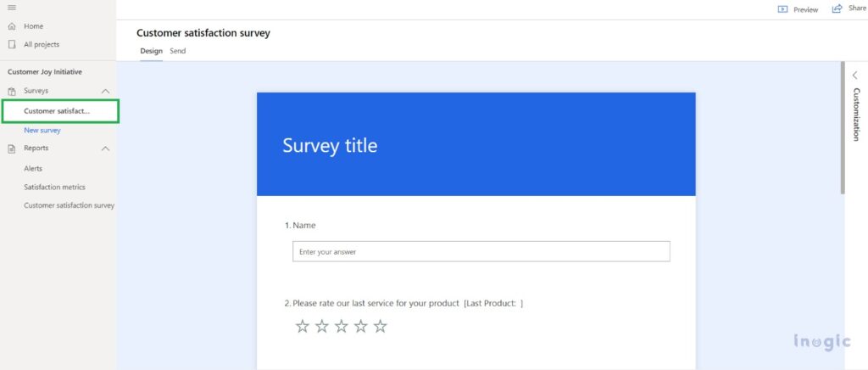Image resolution: width=868 pixels, height=370 pixels.
Task: Select the first rating star
Action: (302, 326)
